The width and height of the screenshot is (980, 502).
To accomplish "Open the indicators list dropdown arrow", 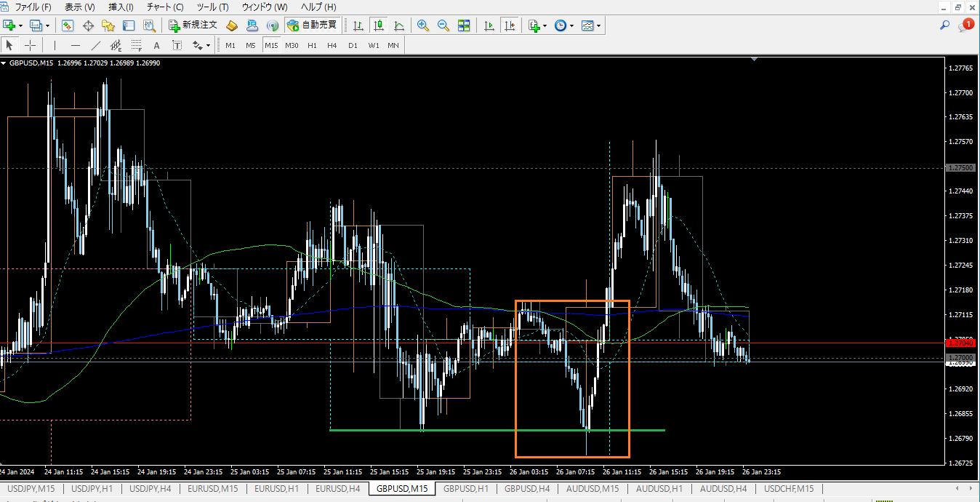I will coord(545,25).
